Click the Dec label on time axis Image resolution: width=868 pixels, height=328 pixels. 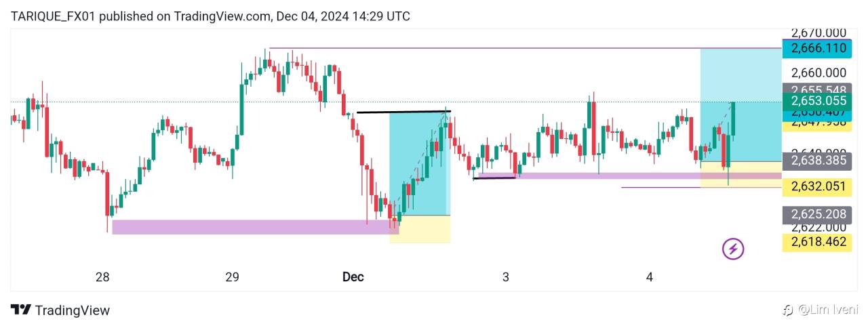click(x=353, y=276)
